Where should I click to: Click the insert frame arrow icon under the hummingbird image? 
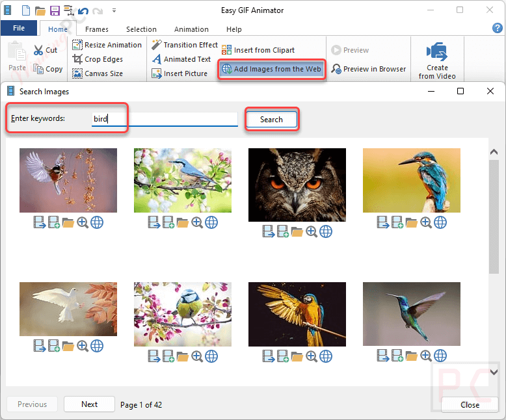[x=383, y=356]
